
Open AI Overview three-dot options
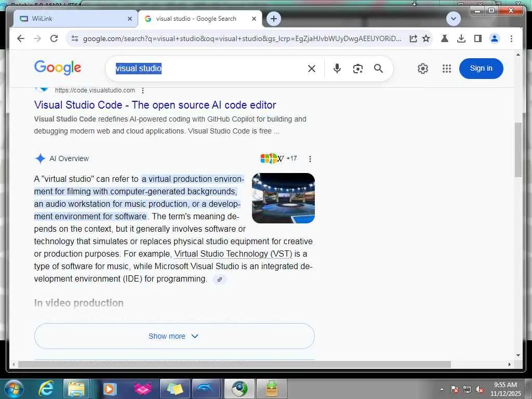[x=310, y=159]
